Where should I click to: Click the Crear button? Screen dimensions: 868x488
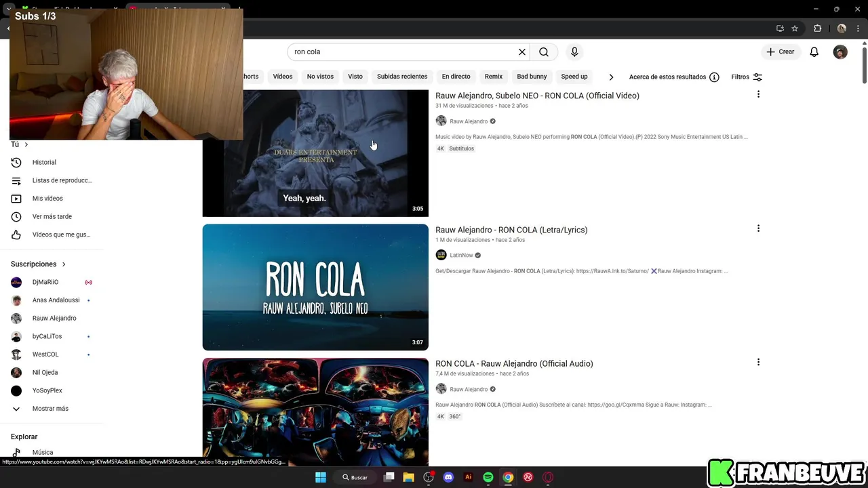click(x=781, y=52)
